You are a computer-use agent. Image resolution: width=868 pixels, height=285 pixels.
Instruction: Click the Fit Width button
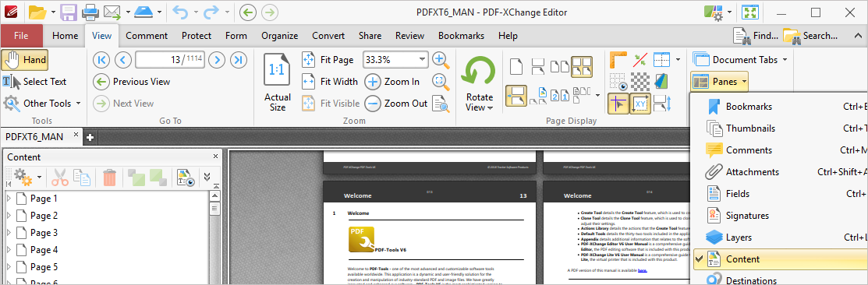pos(330,82)
